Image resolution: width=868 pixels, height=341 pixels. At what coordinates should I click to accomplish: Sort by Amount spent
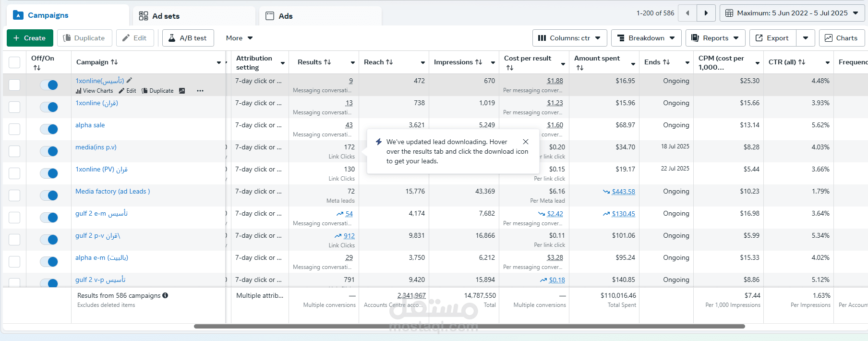tap(580, 68)
